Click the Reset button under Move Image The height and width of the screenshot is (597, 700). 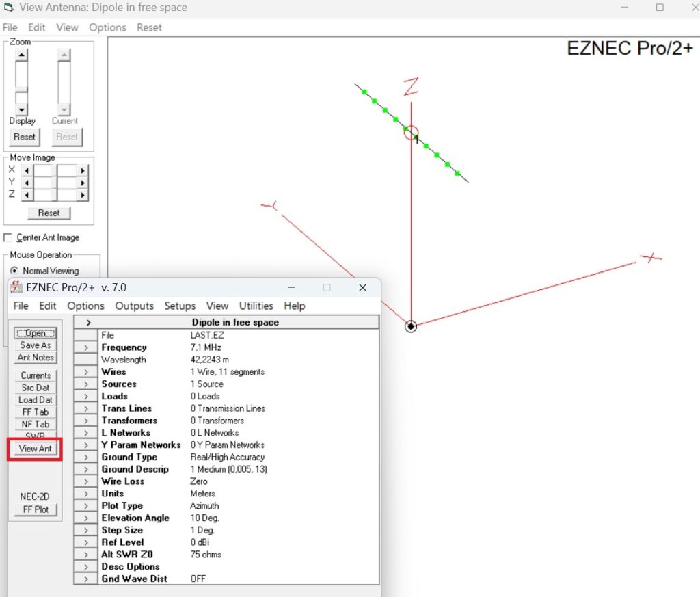[x=49, y=213]
